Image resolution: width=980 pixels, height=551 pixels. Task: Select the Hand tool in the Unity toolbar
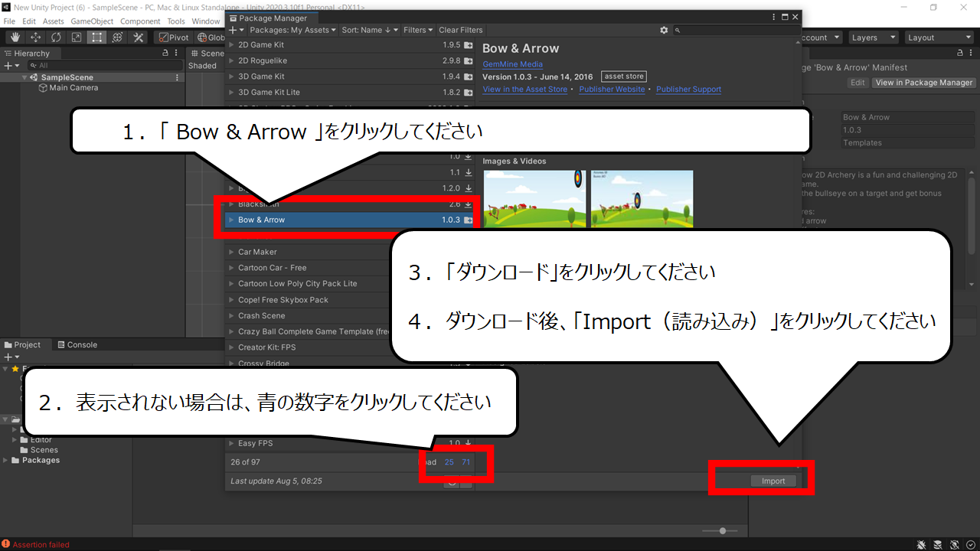(x=15, y=37)
